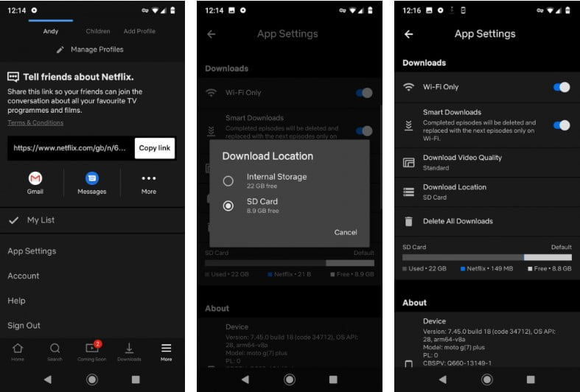
Task: Switch to the Children profile
Action: tap(98, 31)
